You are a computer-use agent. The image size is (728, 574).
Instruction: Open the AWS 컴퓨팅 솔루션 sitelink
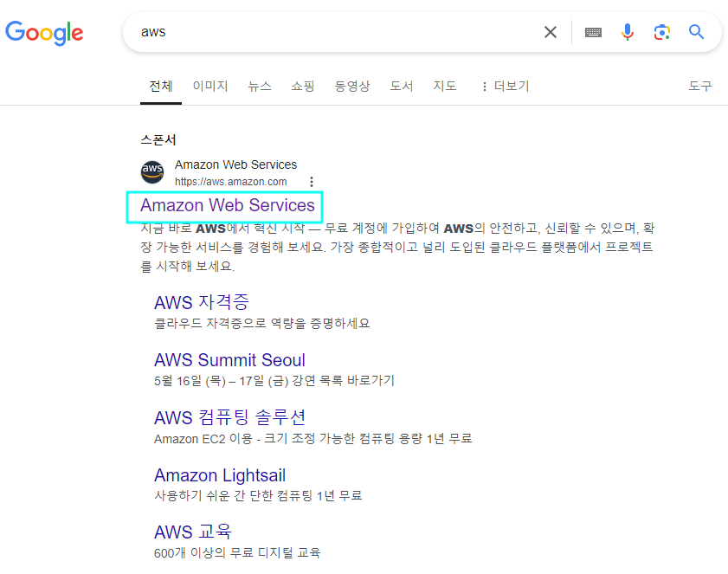[x=229, y=417]
